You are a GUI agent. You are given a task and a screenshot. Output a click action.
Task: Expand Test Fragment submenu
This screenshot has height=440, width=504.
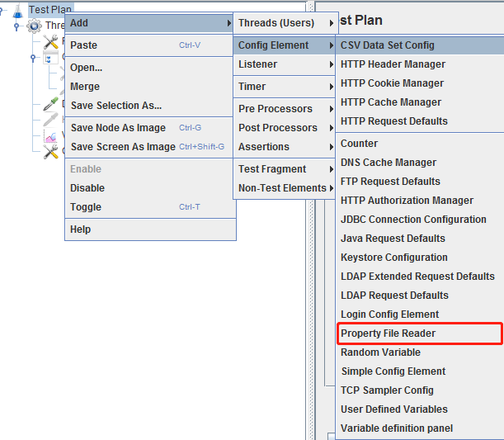[x=284, y=169]
